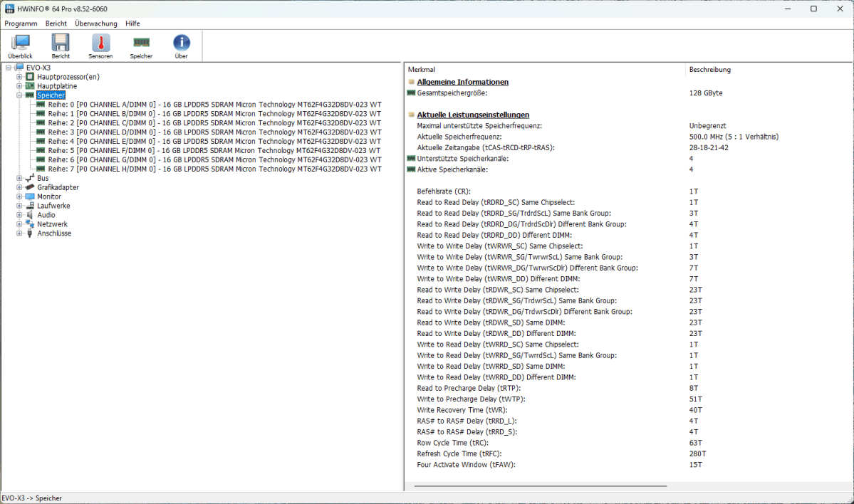Viewport: 854px width, 504px height.
Task: Select the Refresh Cycle Time (tRFC) row
Action: pyautogui.click(x=628, y=453)
